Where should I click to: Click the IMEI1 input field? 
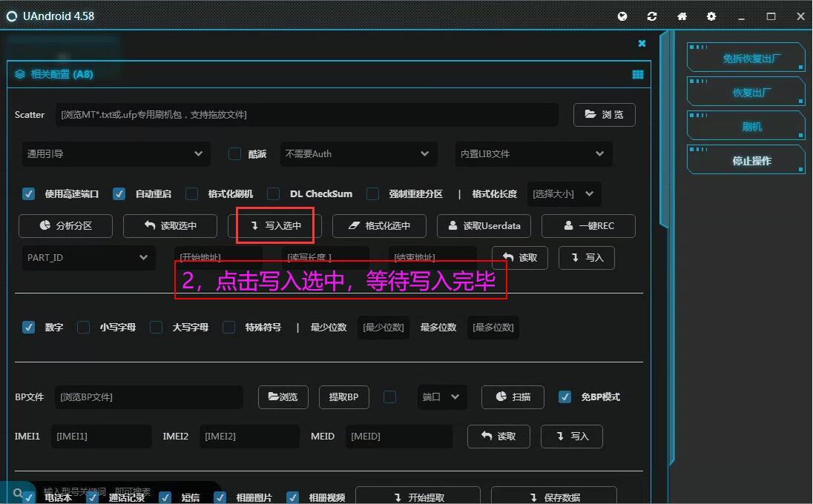coord(101,437)
